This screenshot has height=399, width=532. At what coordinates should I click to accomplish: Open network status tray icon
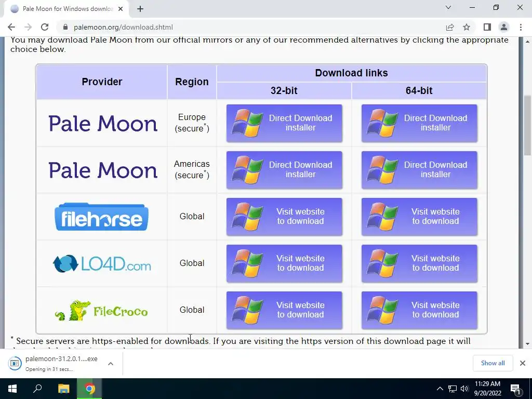click(453, 389)
